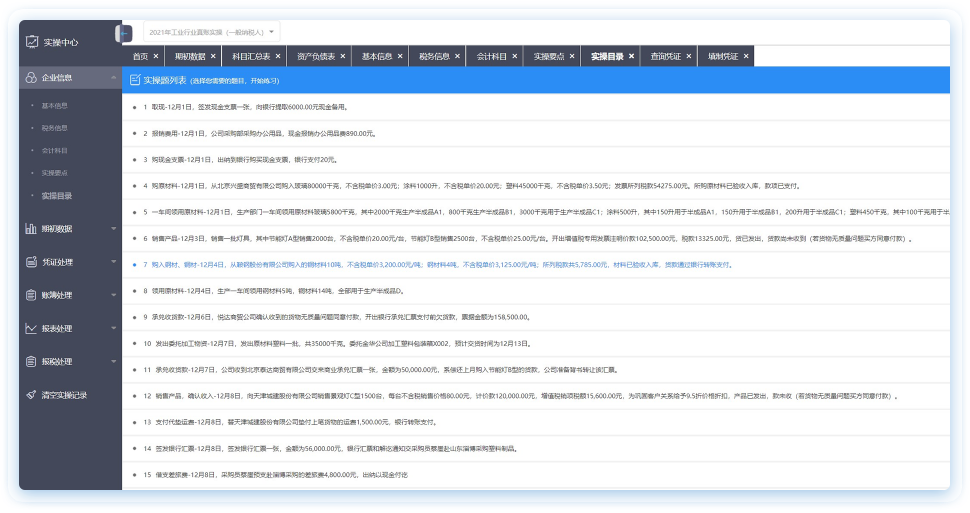Open 实操要点 in the sidebar

(x=54, y=173)
